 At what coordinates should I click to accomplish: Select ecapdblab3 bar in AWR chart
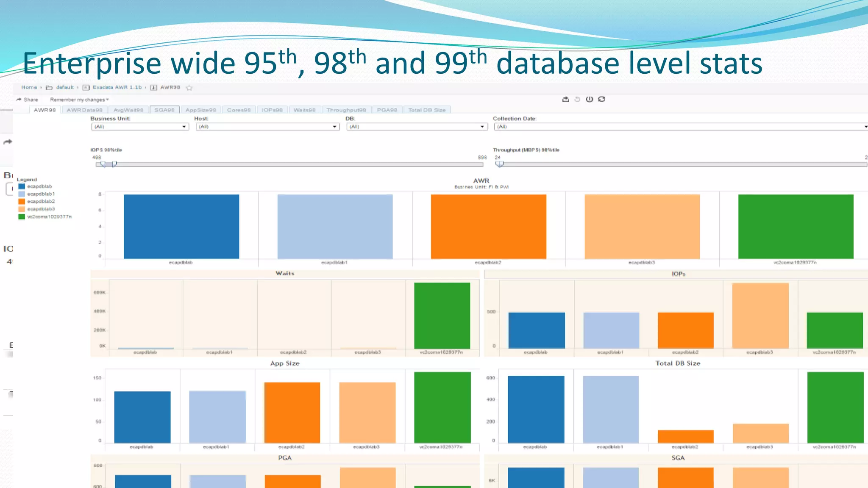pyautogui.click(x=642, y=227)
